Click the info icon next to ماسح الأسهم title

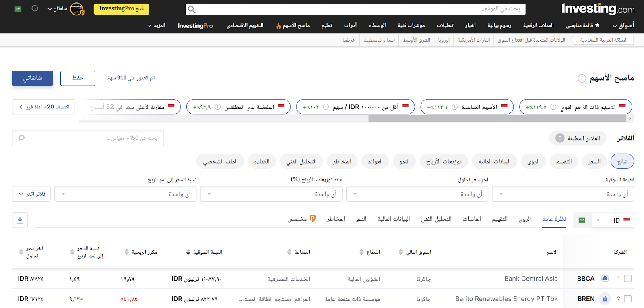pyautogui.click(x=582, y=78)
